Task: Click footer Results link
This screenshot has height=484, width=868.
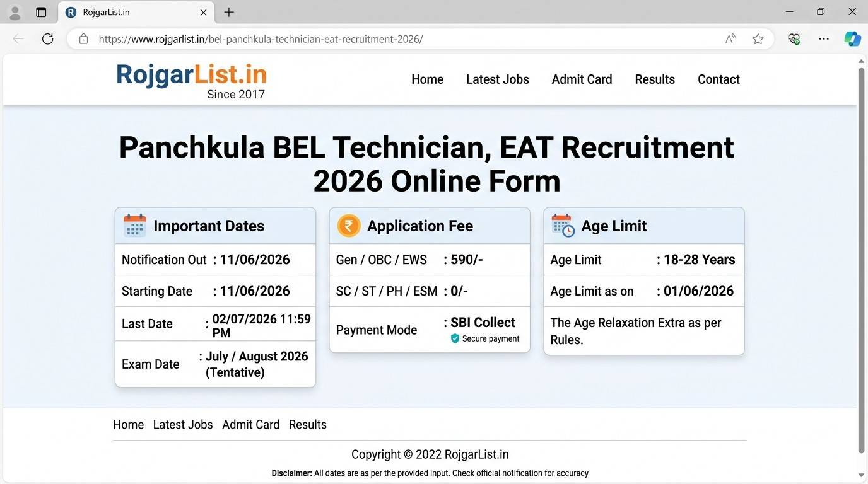Action: tap(308, 425)
